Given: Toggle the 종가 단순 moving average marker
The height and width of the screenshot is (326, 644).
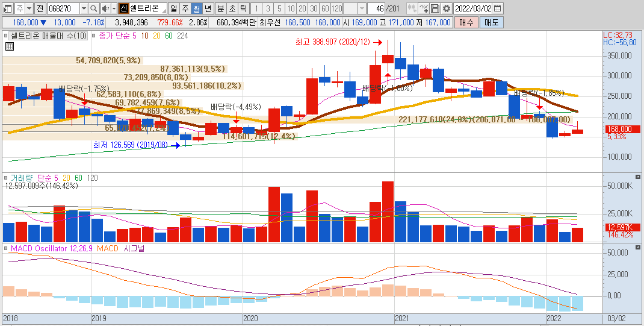Looking at the screenshot, I should tap(94, 36).
